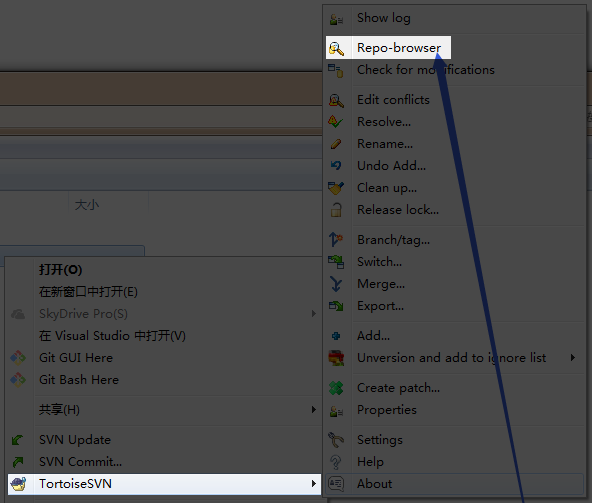Viewport: 592px width, 503px height.
Task: Run SVN Update from context menu
Action: click(x=75, y=440)
